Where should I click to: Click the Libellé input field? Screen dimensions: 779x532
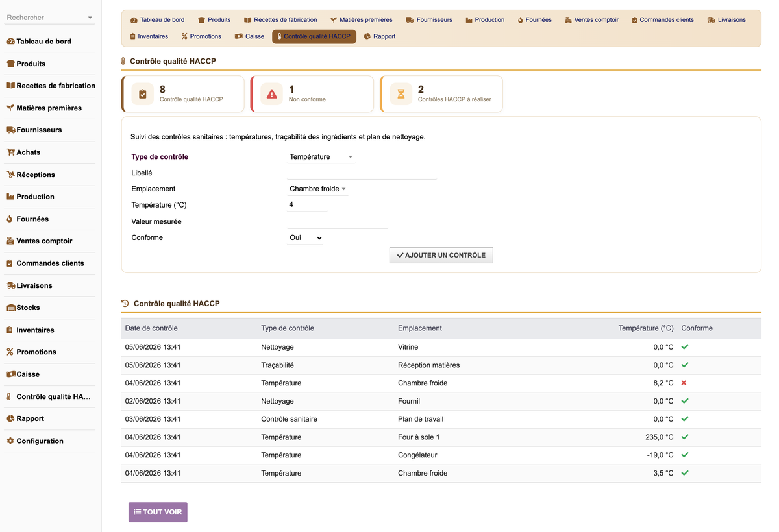362,173
